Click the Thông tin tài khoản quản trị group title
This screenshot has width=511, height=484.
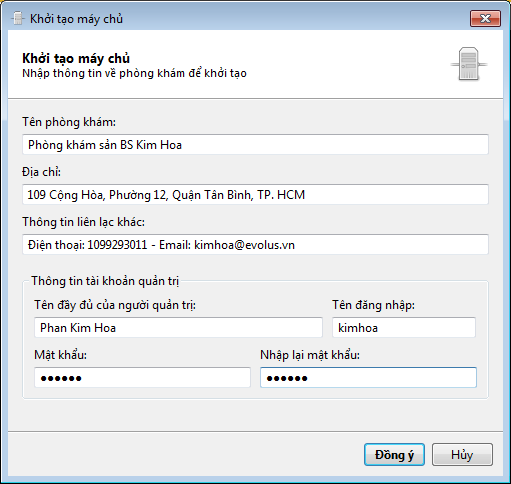pyautogui.click(x=105, y=281)
